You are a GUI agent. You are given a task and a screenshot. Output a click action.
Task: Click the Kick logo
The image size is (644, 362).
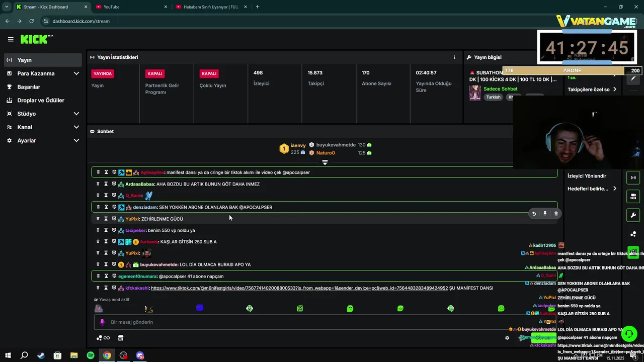pyautogui.click(x=36, y=39)
